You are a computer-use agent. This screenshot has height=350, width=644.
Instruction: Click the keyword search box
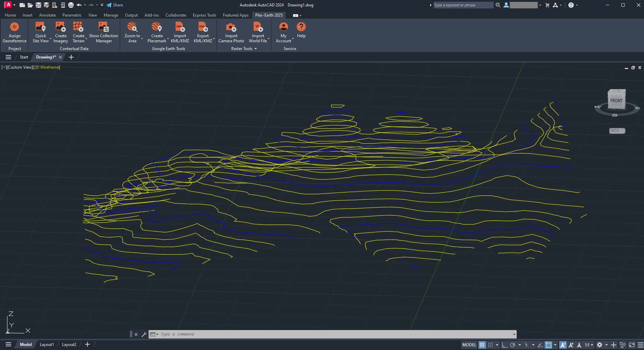(x=463, y=5)
